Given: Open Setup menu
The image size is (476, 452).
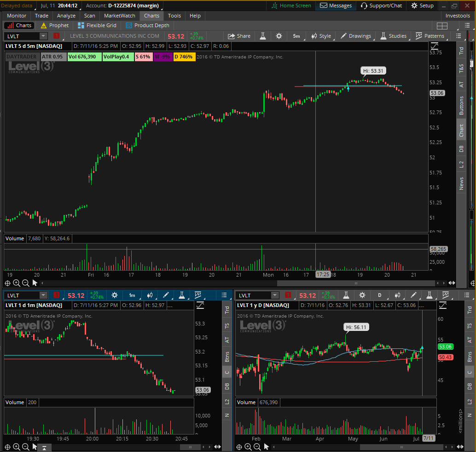Looking at the screenshot, I should coord(422,6).
